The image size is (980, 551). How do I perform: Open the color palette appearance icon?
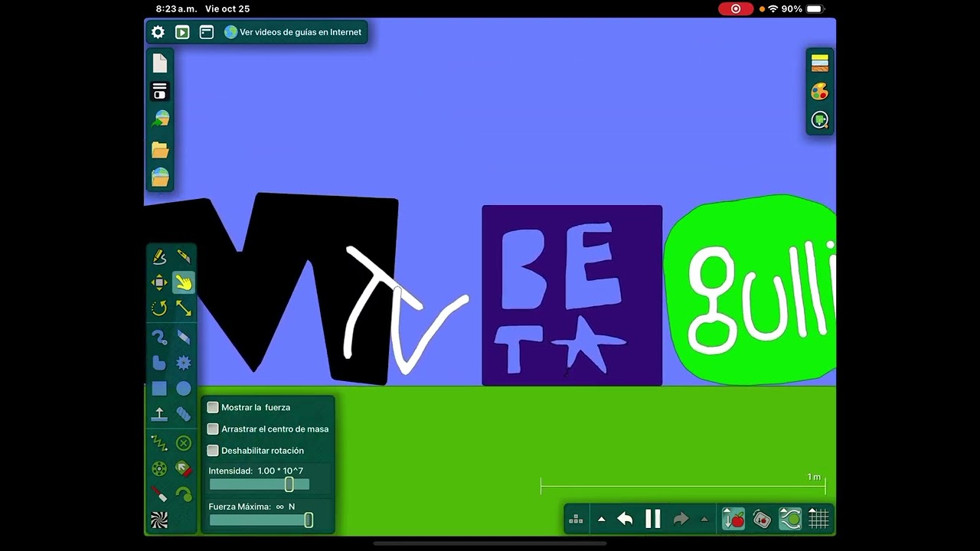coord(820,92)
